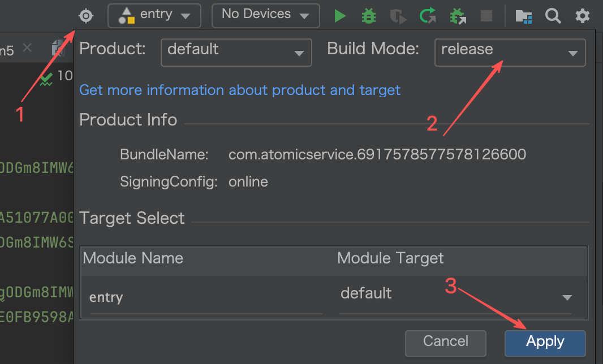The height and width of the screenshot is (364, 603).
Task: Click the product target selector icon
Action: [86, 16]
